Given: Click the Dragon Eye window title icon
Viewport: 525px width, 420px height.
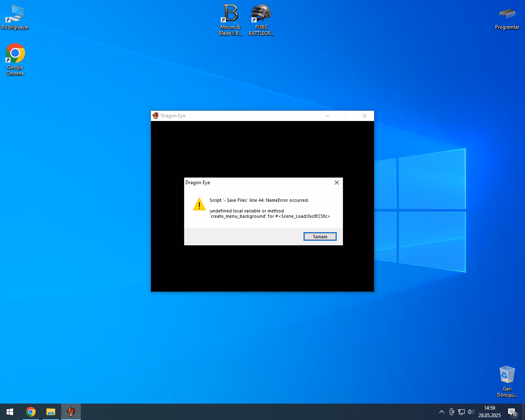Looking at the screenshot, I should [155, 116].
